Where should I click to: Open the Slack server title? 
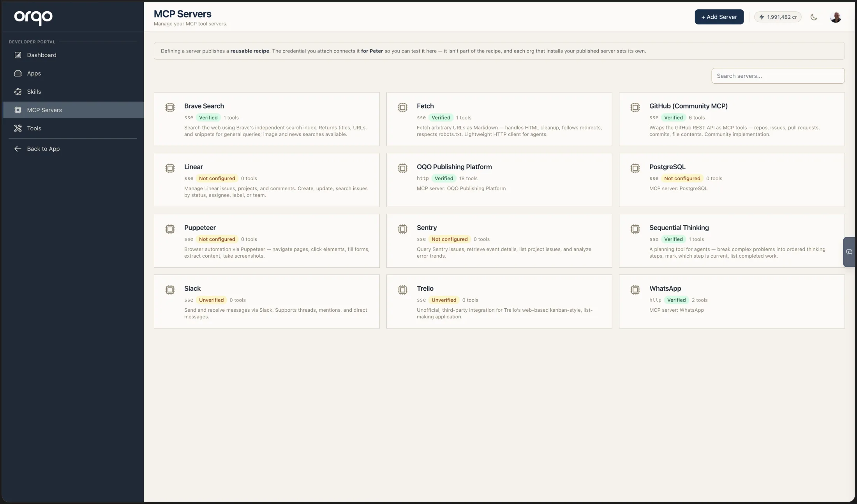(192, 288)
